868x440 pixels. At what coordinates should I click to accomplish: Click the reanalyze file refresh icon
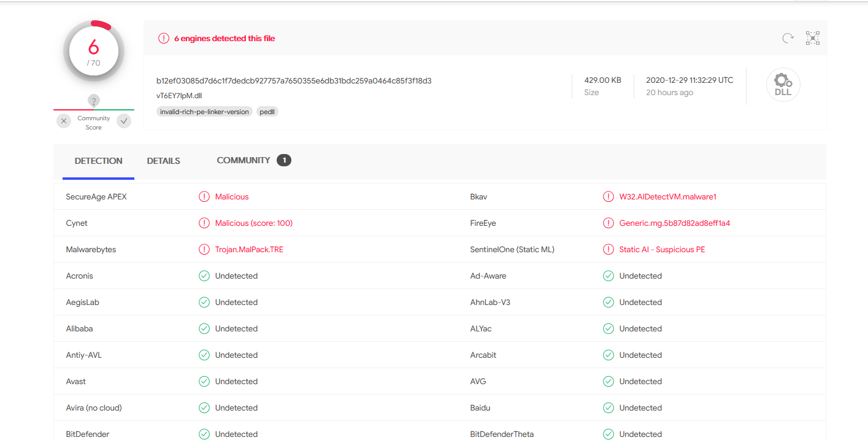(788, 38)
